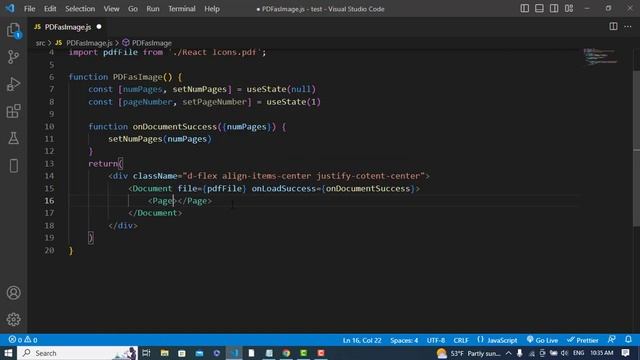The width and height of the screenshot is (640, 360).
Task: Open notifications bell in status bar
Action: point(628,340)
